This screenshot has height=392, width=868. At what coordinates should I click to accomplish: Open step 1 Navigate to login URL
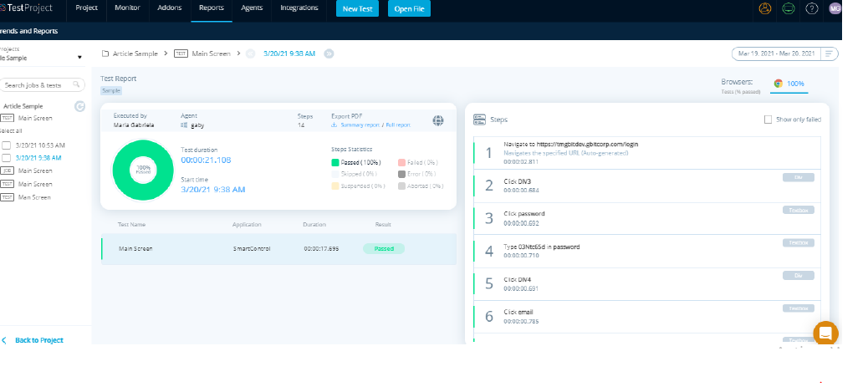pos(647,153)
